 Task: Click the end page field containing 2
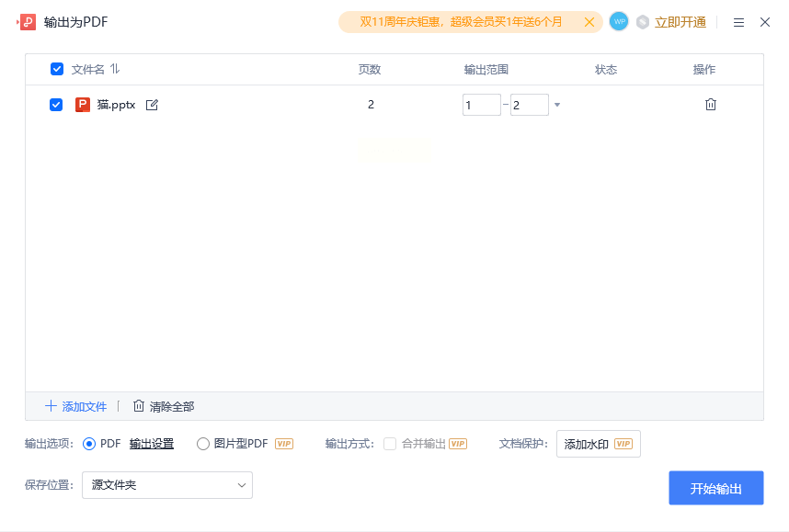tap(530, 105)
